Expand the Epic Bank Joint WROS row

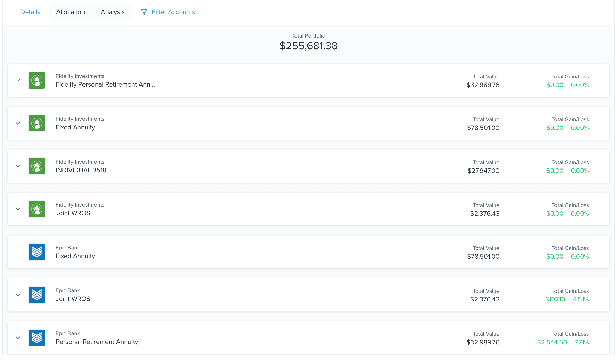point(18,295)
